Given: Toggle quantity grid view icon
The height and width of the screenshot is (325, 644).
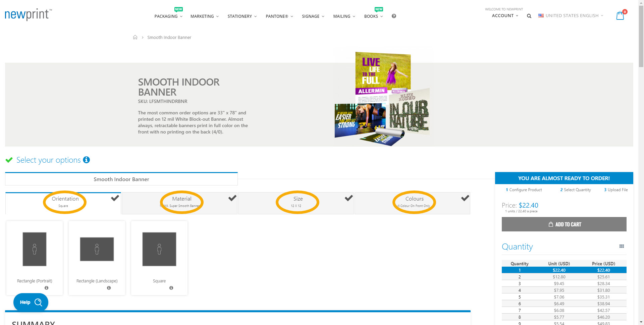Looking at the screenshot, I should [622, 246].
